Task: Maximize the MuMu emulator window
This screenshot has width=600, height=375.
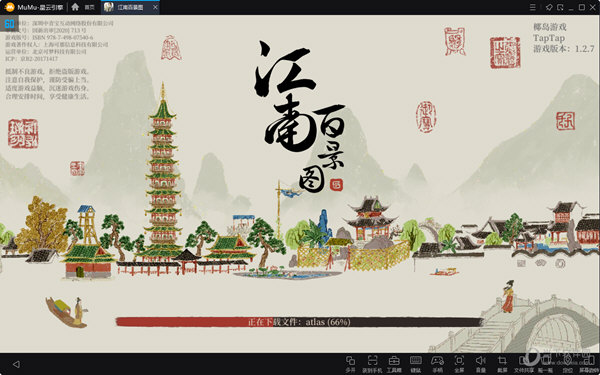Action: [x=582, y=7]
